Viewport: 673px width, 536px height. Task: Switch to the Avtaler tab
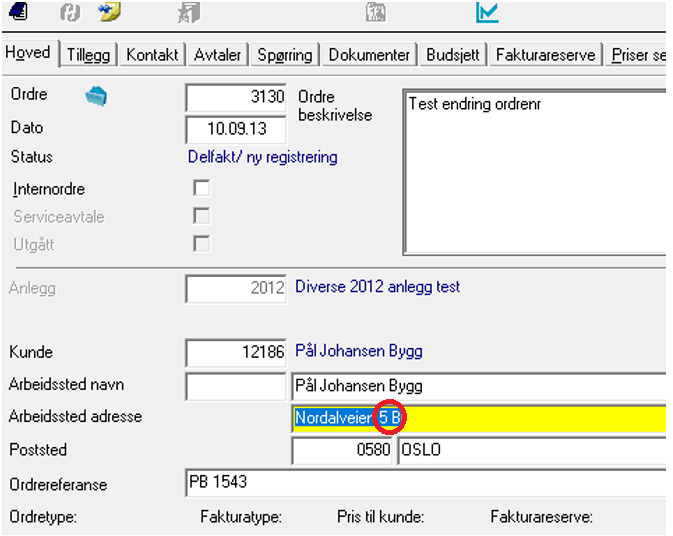tap(217, 55)
